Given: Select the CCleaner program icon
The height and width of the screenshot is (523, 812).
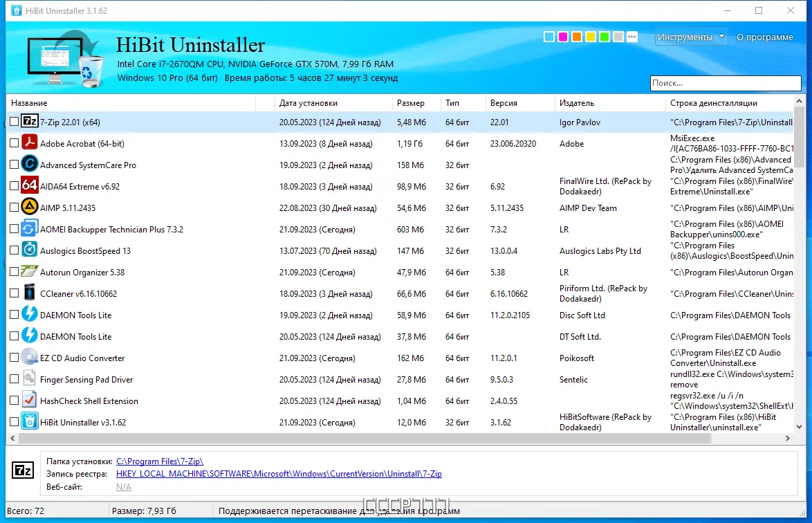Looking at the screenshot, I should pyautogui.click(x=29, y=293).
